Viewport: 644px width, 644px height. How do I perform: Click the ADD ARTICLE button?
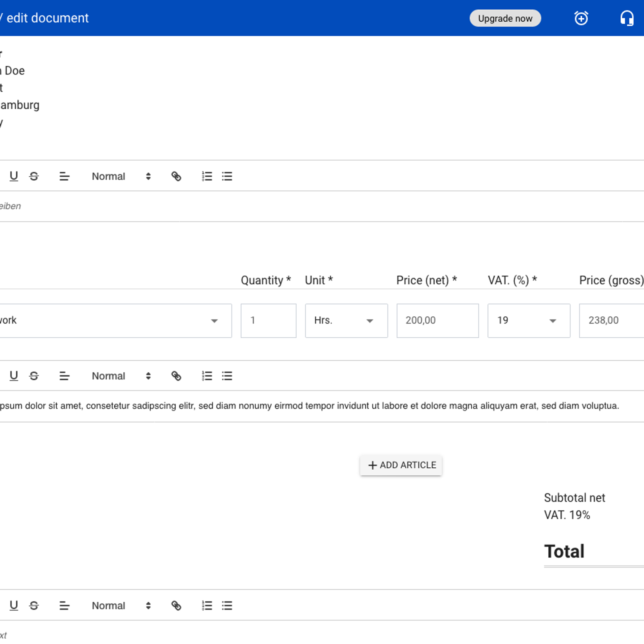(x=401, y=465)
